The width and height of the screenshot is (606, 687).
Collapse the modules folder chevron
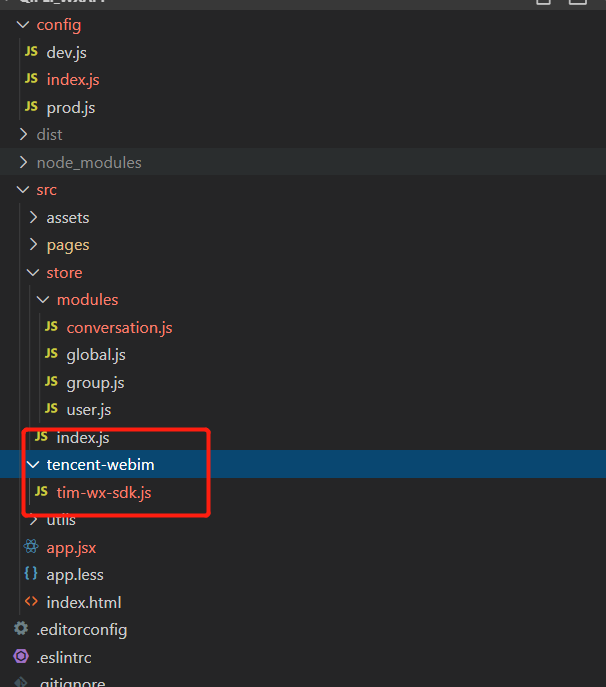(43, 300)
